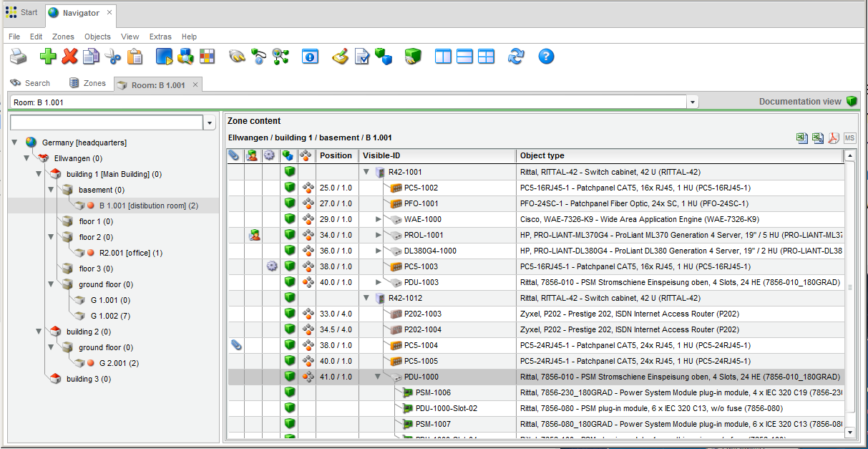
Task: Select the four-pane grid layout icon
Action: point(487,56)
